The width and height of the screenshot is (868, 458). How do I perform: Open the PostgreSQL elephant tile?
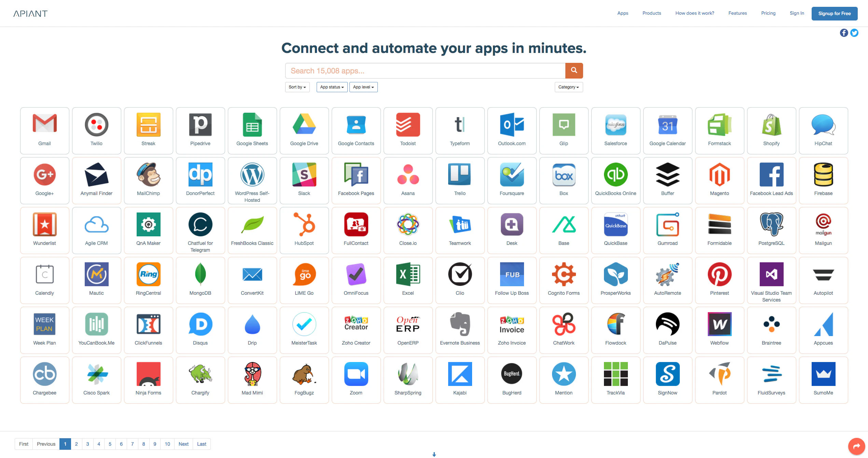pos(771,230)
